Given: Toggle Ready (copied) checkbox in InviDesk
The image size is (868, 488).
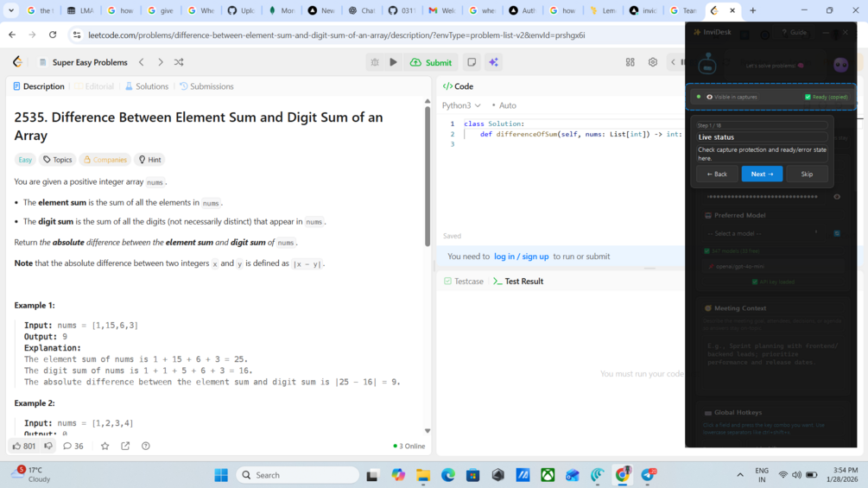Looking at the screenshot, I should pyautogui.click(x=808, y=97).
